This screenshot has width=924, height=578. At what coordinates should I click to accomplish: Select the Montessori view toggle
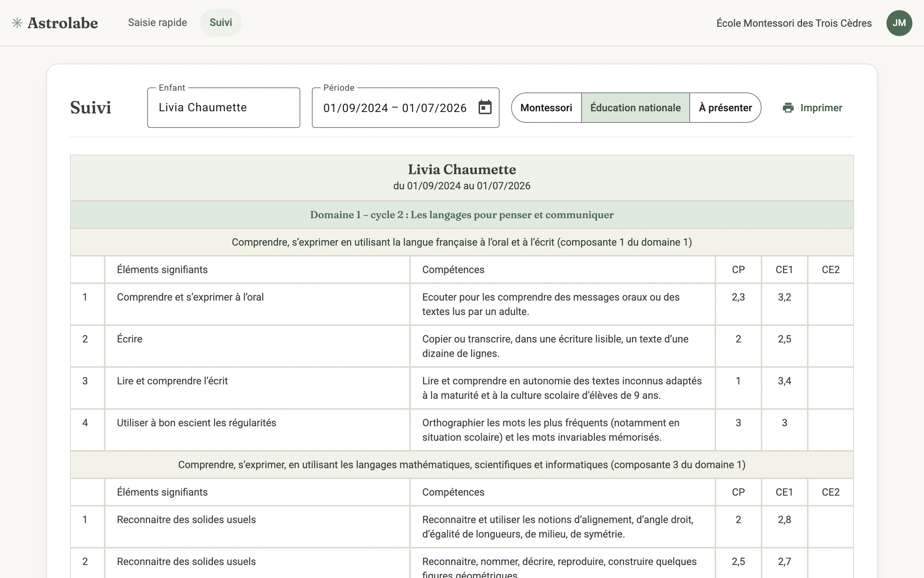pos(546,108)
